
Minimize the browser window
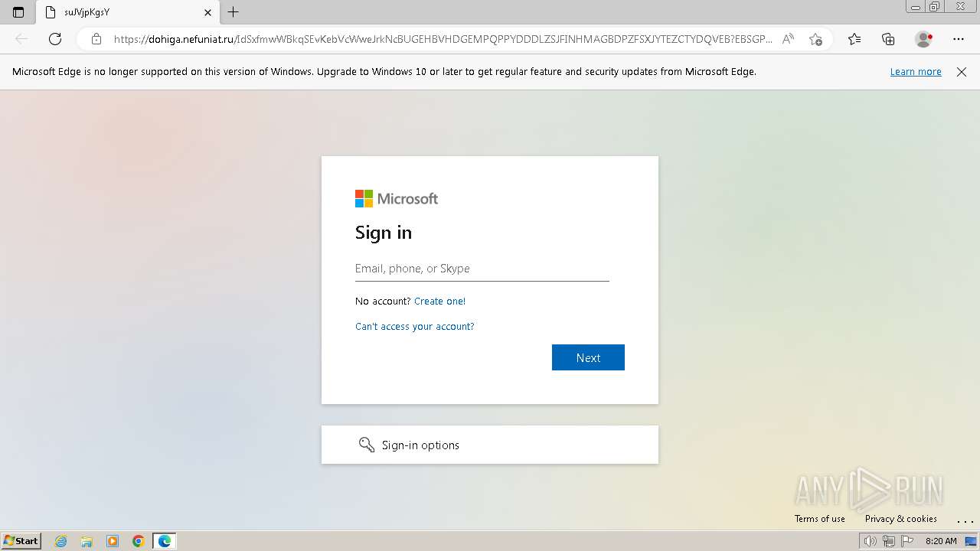[x=915, y=7]
